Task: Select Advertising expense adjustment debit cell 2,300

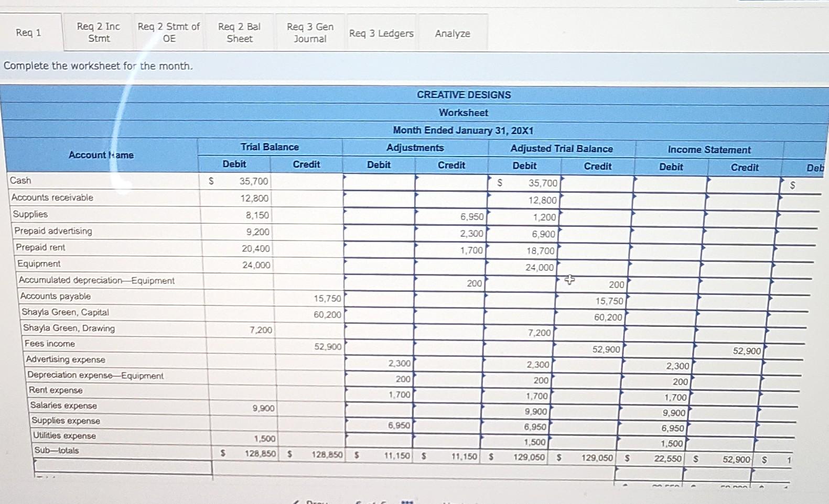Action: pyautogui.click(x=379, y=363)
